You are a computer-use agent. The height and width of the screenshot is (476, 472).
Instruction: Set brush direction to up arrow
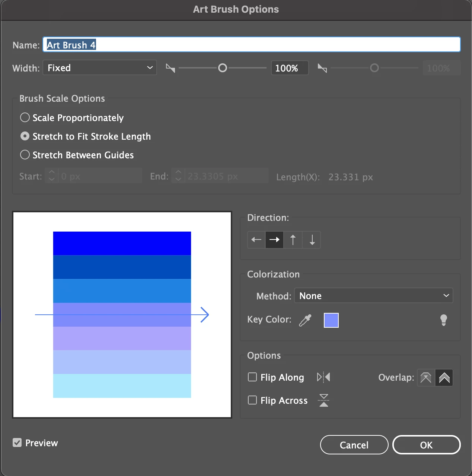click(293, 240)
